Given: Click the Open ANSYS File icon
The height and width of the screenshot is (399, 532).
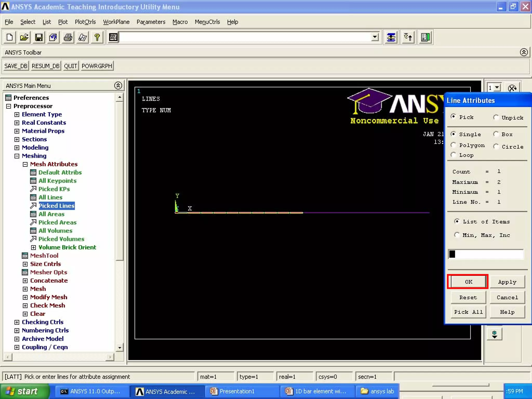Looking at the screenshot, I should point(24,37).
